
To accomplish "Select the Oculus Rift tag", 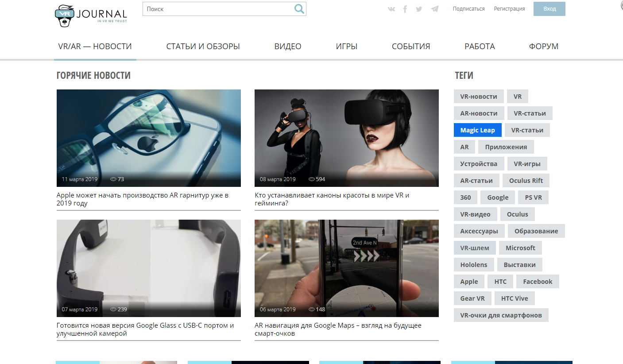I will (526, 181).
